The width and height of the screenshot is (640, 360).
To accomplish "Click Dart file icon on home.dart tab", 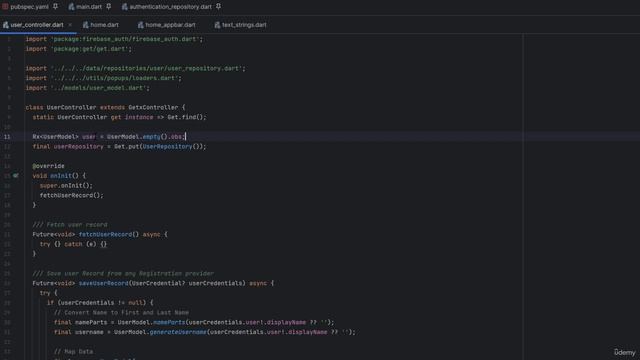I will 86,25.
